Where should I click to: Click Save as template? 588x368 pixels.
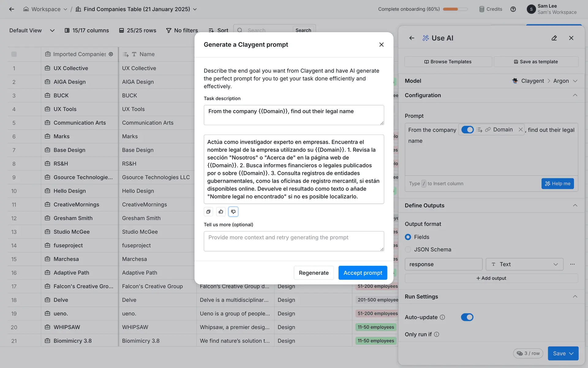coord(536,62)
